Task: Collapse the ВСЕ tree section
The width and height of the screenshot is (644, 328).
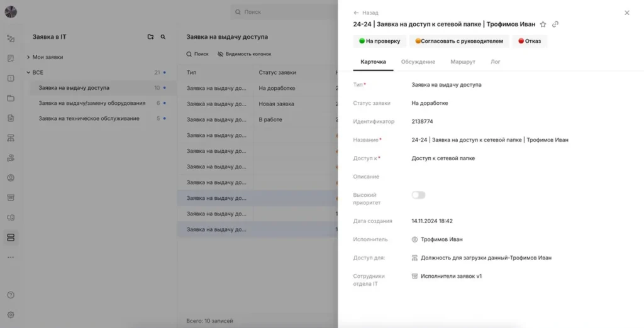Action: [28, 73]
